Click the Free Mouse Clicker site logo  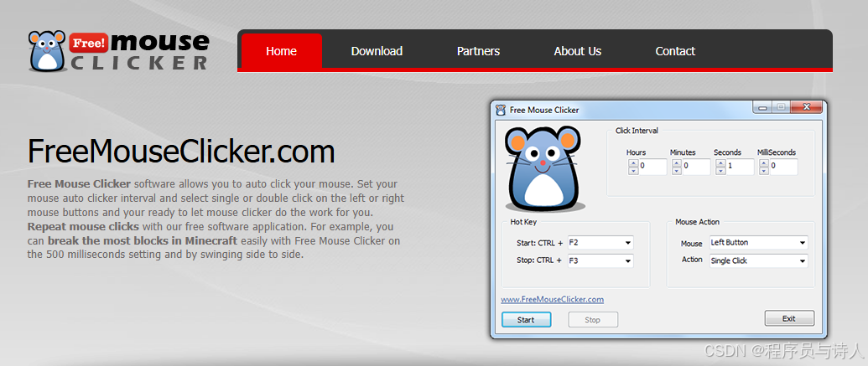(x=119, y=51)
